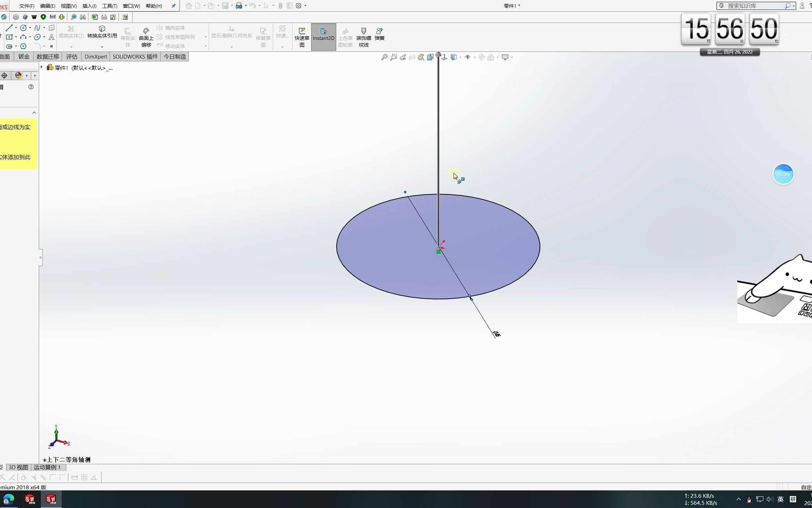Click the 弹簧 spring tool

380,34
